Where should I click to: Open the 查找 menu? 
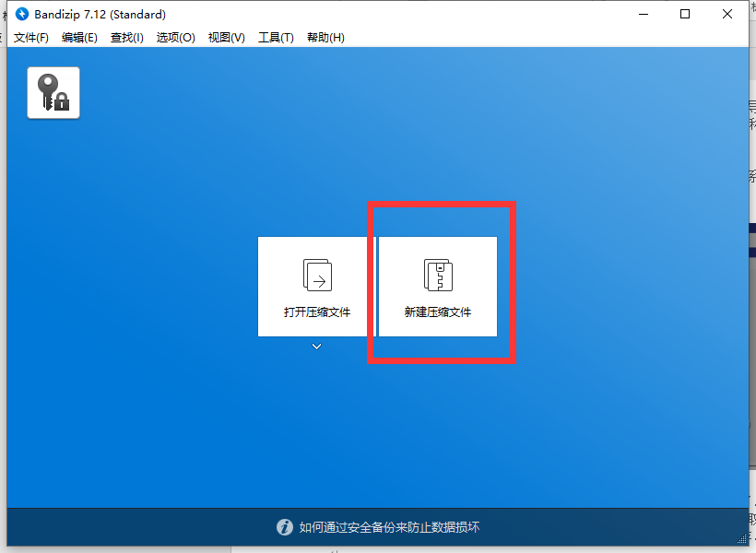pyautogui.click(x=126, y=38)
